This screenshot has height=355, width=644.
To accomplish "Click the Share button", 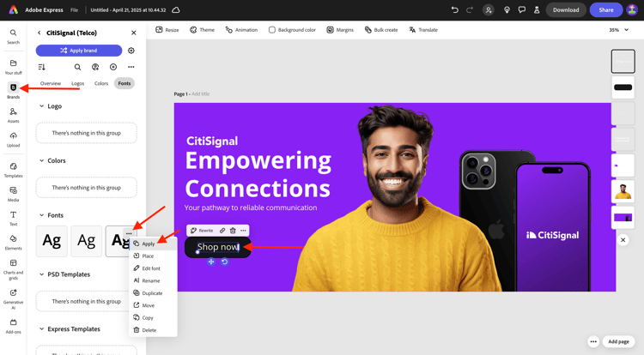I will [606, 9].
